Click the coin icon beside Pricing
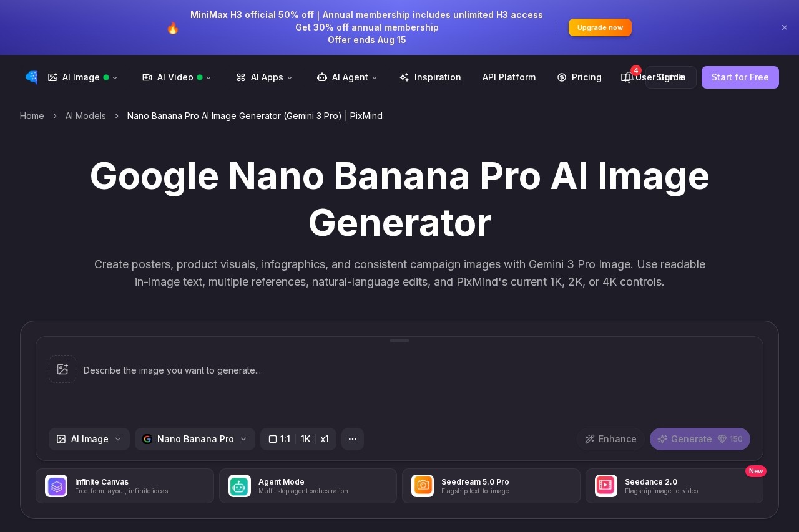 pos(562,77)
